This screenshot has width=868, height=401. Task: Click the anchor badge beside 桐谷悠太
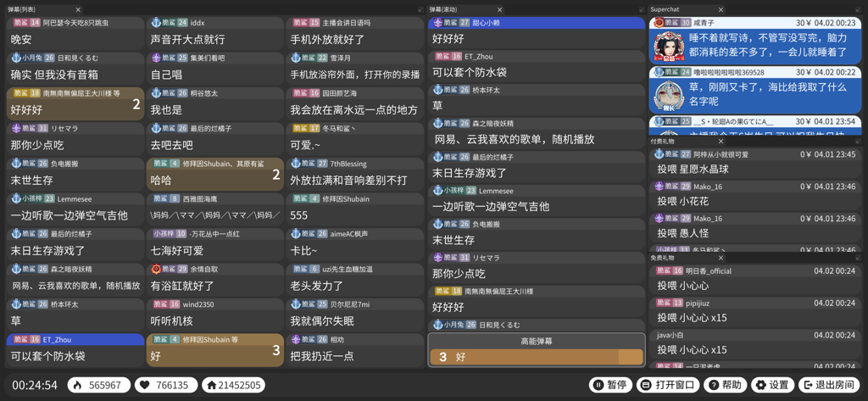pos(156,93)
